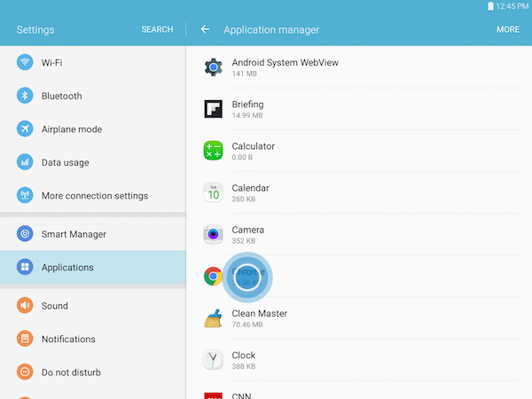Tap the 352 KB size label
This screenshot has height=399, width=532.
tap(244, 241)
